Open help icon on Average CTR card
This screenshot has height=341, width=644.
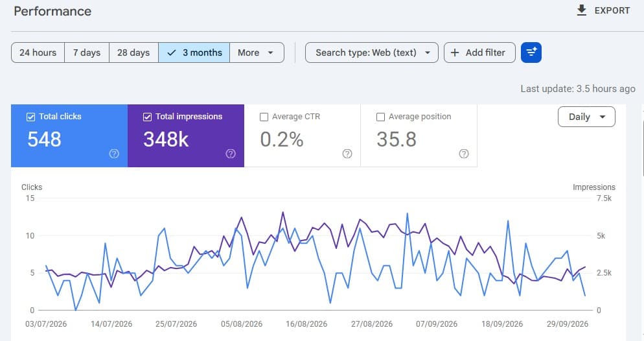347,154
